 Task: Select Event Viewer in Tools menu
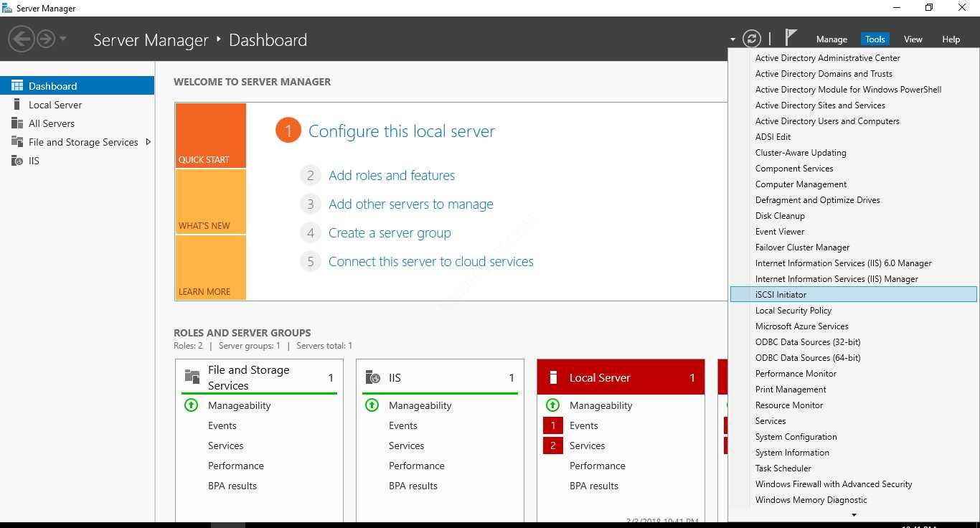tap(854, 232)
